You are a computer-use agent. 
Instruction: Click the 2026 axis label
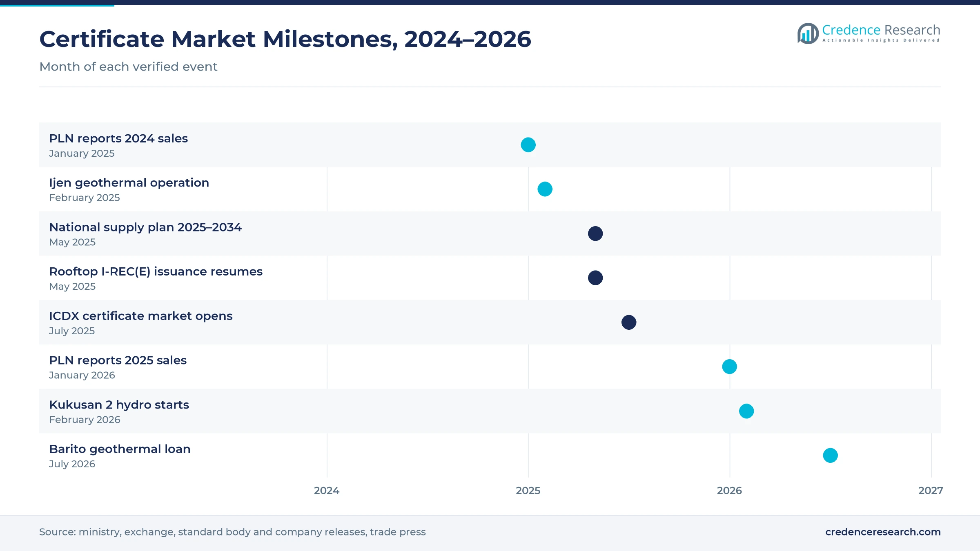729,491
